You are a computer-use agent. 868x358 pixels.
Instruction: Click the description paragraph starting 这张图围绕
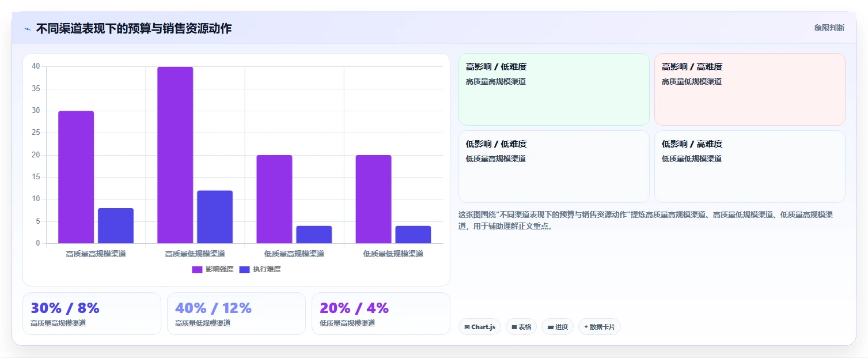coord(646,220)
